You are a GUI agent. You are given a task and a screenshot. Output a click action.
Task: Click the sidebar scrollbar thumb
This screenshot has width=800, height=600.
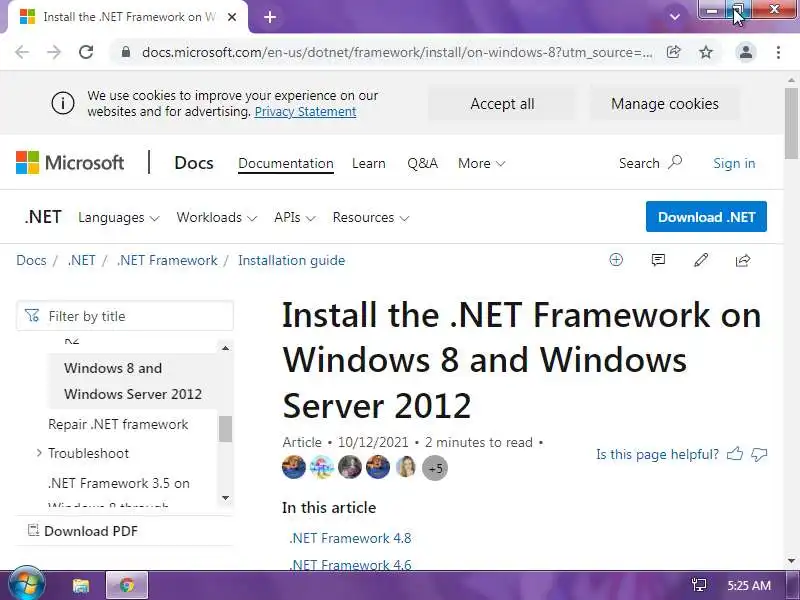pos(225,429)
